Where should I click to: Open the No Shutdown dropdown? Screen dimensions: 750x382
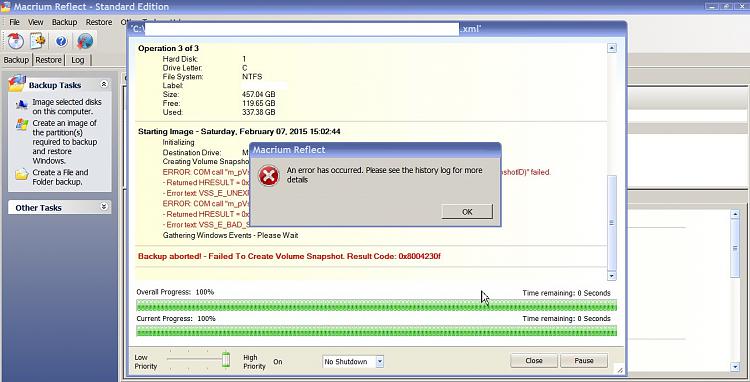point(379,361)
